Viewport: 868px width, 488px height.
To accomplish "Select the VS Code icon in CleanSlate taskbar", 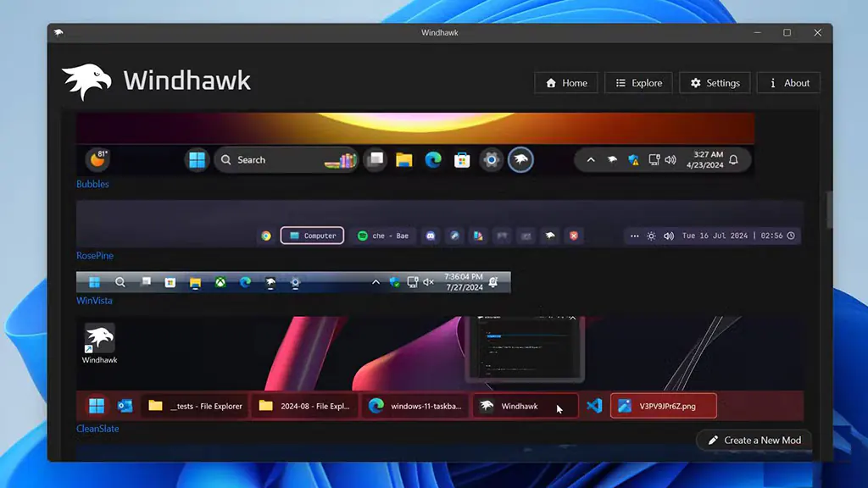I will [594, 406].
